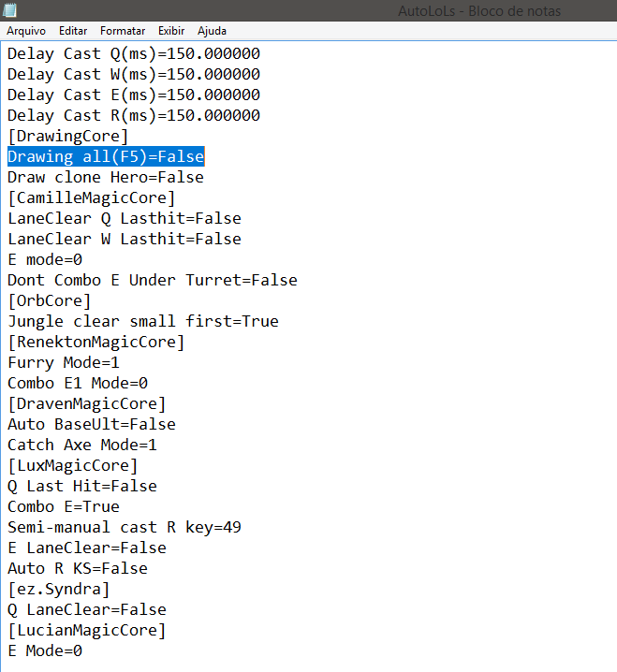This screenshot has height=672, width=617.
Task: Click the Notepad icon in the title bar
Action: click(9, 10)
